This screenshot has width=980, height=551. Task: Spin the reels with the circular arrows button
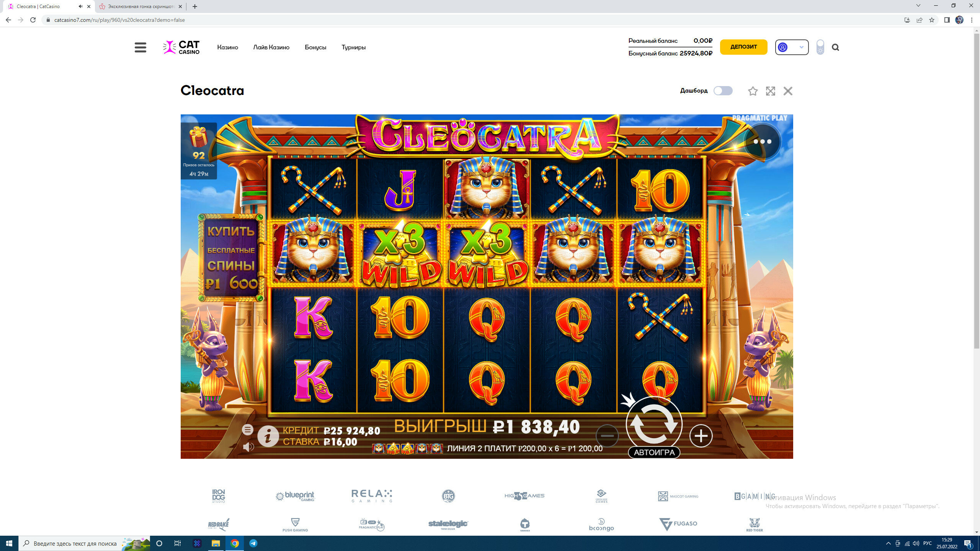coord(654,424)
